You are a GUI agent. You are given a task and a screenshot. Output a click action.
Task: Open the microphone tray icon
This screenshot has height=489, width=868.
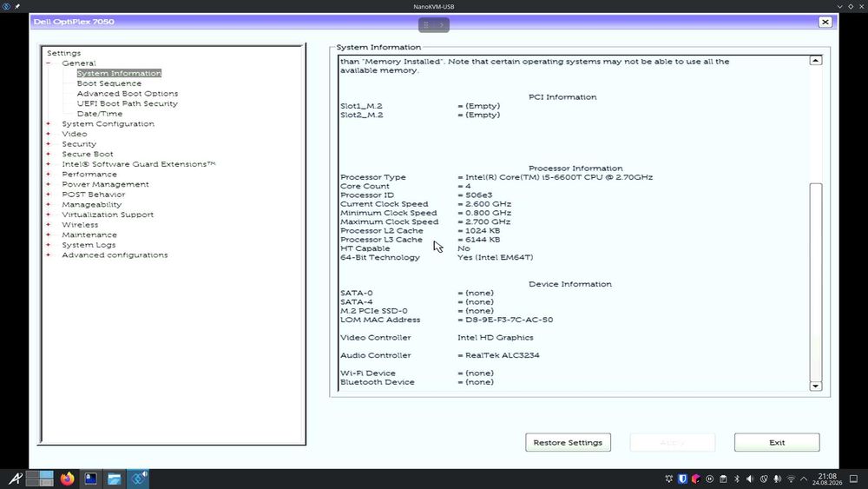(777, 479)
